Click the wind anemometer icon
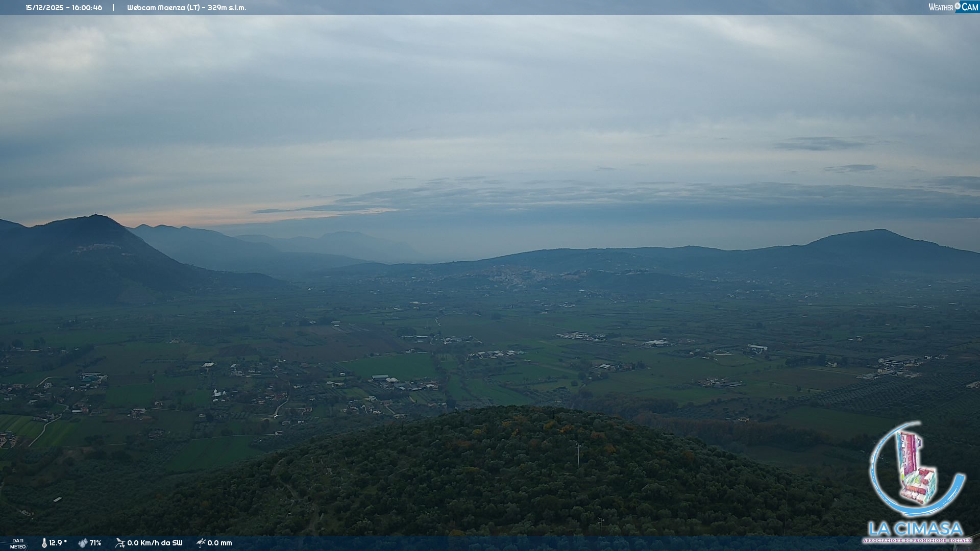Screen dimensions: 980x551 click(x=120, y=543)
